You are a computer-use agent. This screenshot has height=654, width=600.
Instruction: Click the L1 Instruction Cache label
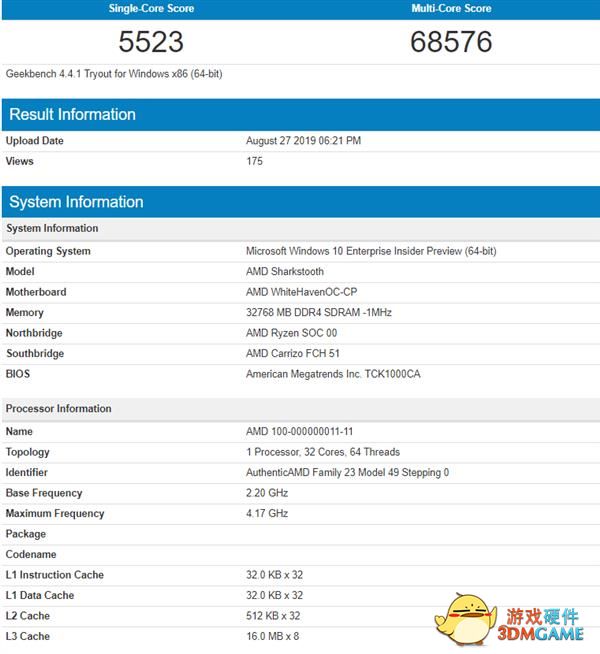click(x=55, y=575)
